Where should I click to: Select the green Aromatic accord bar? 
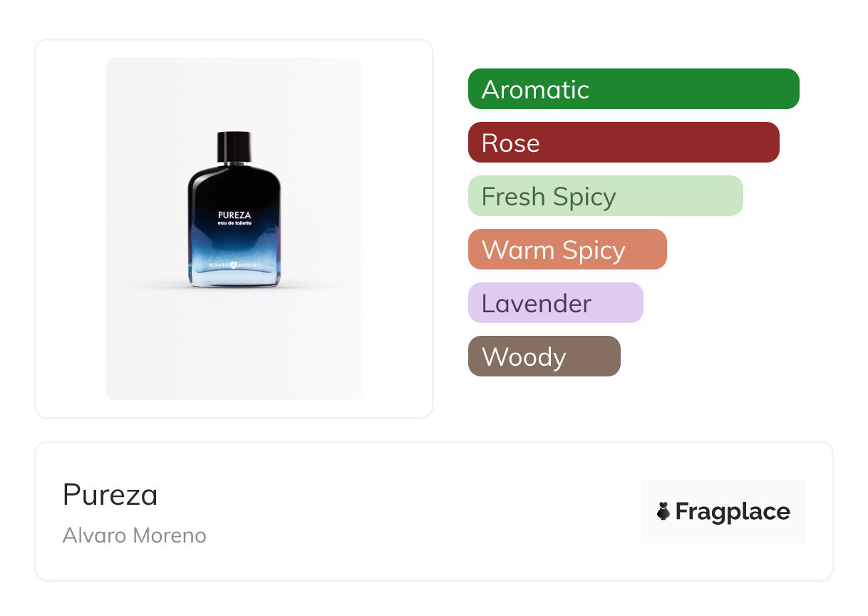(x=633, y=89)
